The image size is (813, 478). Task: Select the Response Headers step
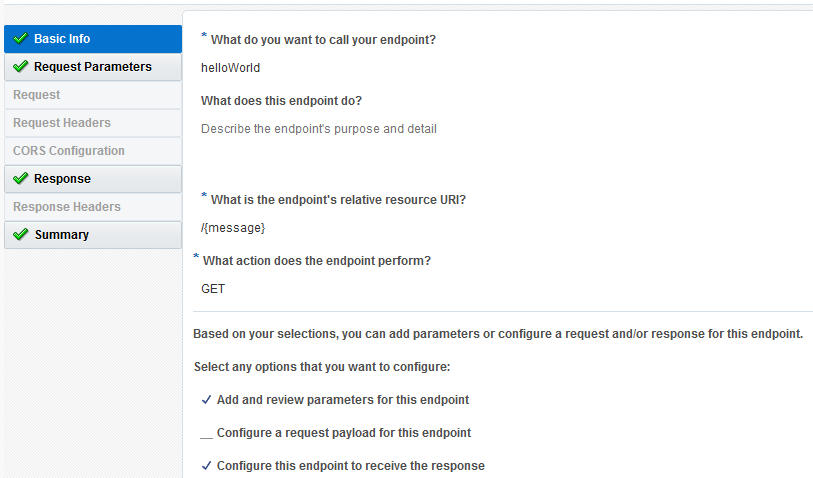click(x=67, y=207)
